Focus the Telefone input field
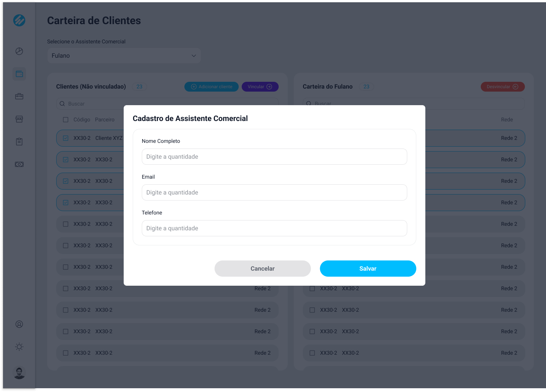Viewport: 546px width, 392px height. tap(275, 228)
